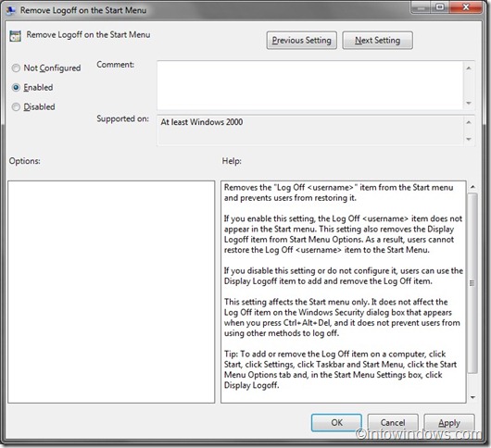The image size is (491, 448).
Task: Click the 'Comment:' label
Action: click(x=115, y=65)
